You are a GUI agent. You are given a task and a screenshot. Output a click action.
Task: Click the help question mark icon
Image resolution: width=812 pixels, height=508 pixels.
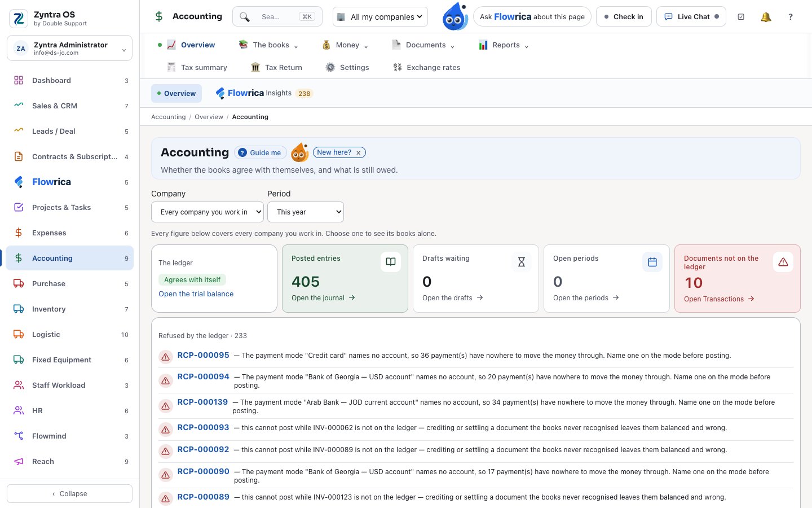[x=791, y=17]
